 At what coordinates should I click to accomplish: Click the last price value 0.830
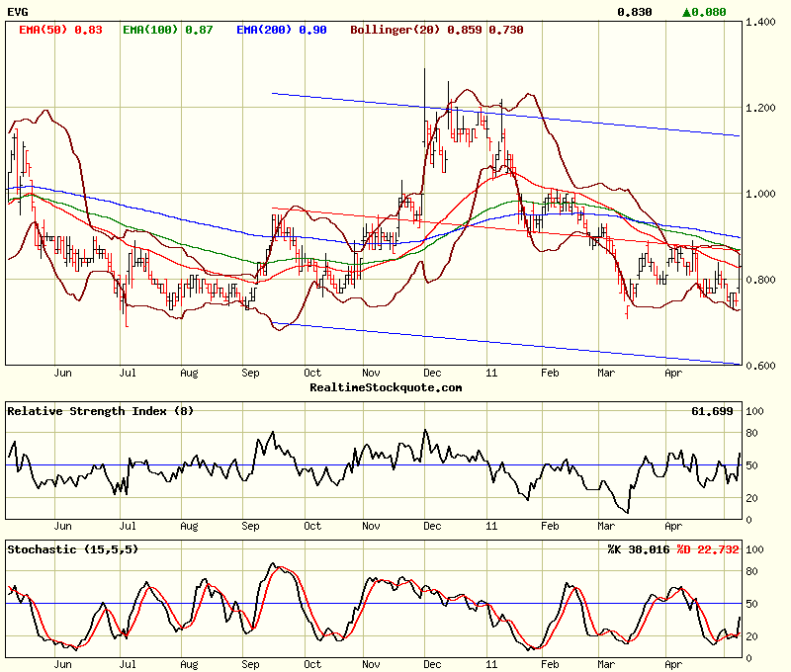tap(634, 12)
